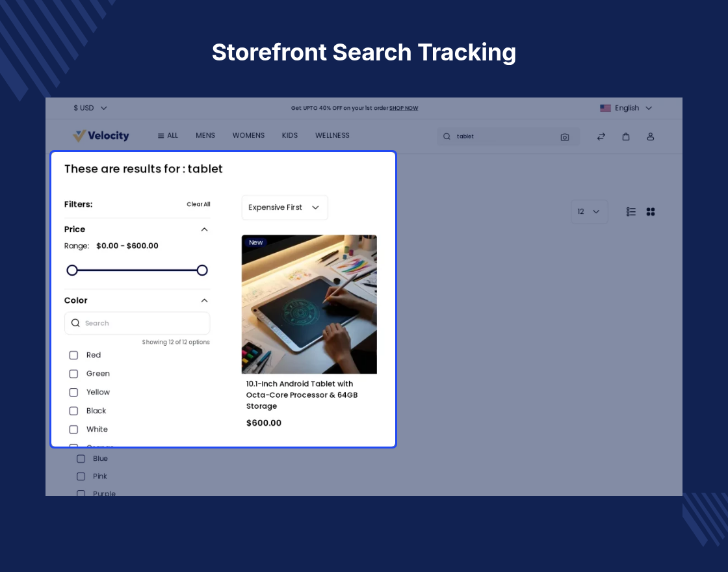Click the magnifier icon in the Color search

[x=75, y=322]
